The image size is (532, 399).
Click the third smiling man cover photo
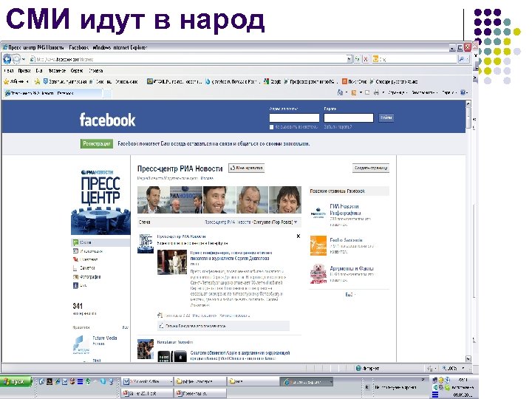219,199
